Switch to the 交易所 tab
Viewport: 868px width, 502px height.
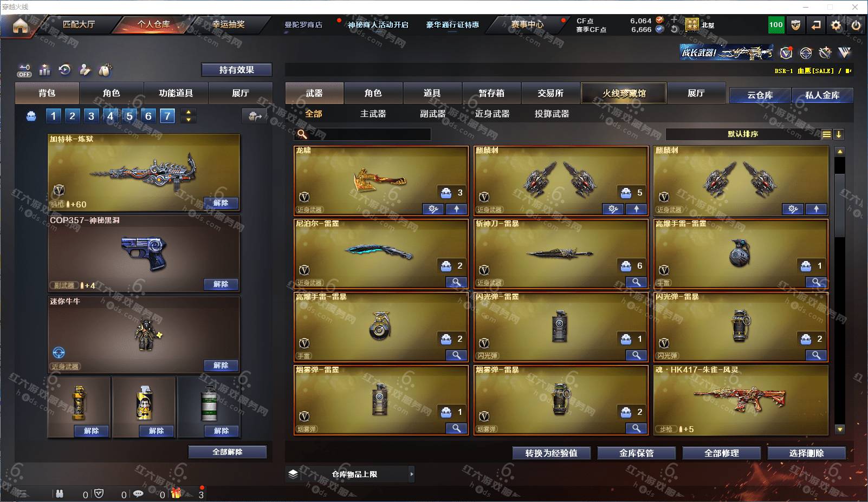point(550,93)
